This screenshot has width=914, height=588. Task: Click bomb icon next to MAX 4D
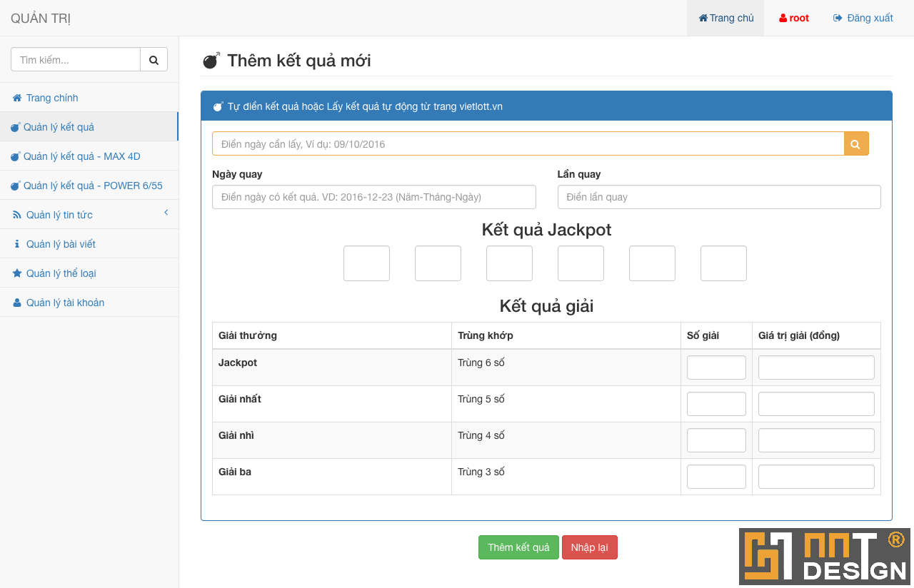coord(15,156)
